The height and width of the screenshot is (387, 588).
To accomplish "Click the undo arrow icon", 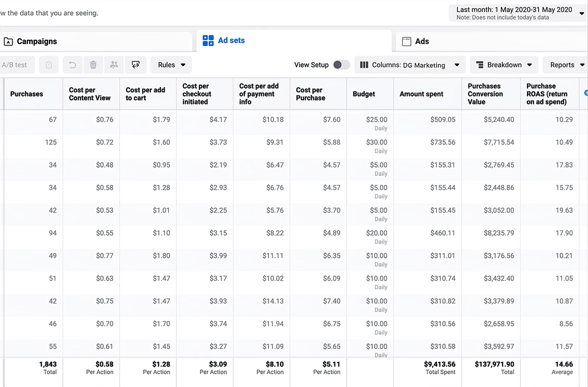I will point(72,65).
